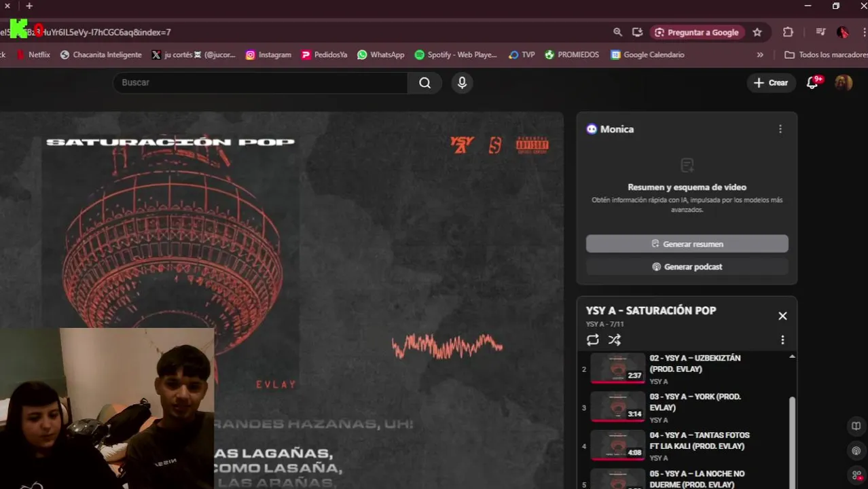
Task: Click the TANTAS FOTOS thumbnail with duration 4:08
Action: (617, 446)
